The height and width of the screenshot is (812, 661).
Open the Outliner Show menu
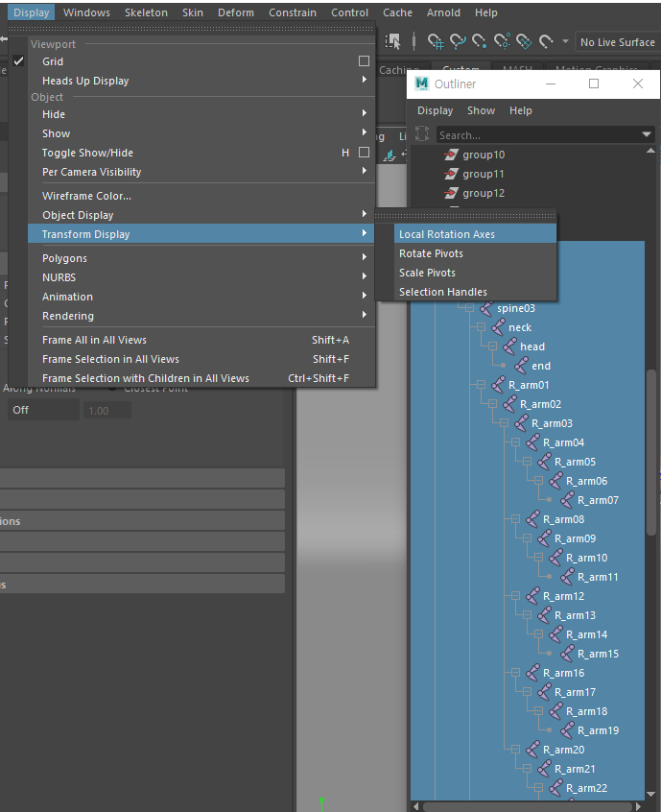[481, 110]
